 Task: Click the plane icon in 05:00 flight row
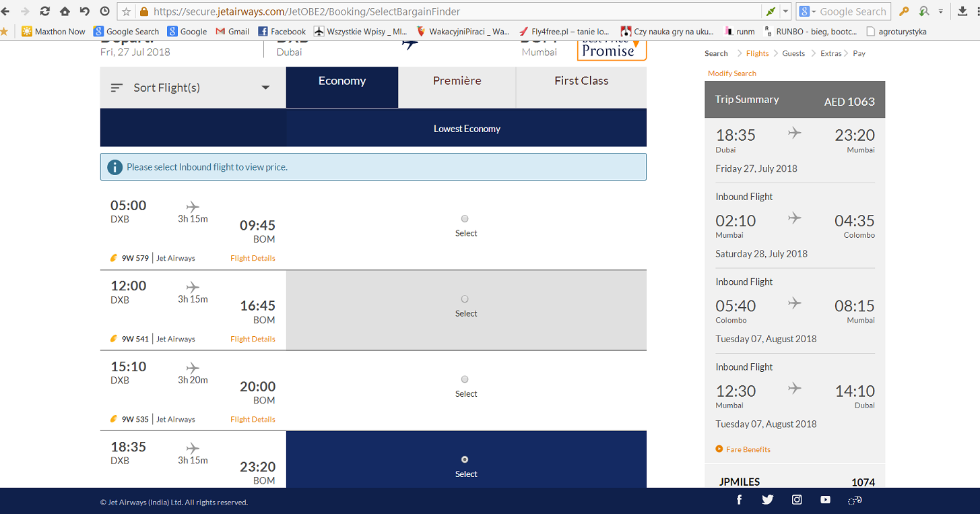coord(193,207)
